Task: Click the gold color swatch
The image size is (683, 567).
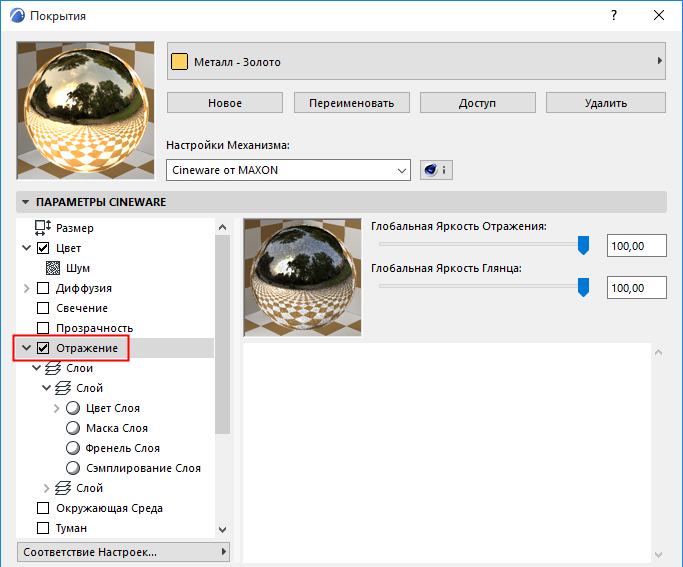Action: point(179,61)
